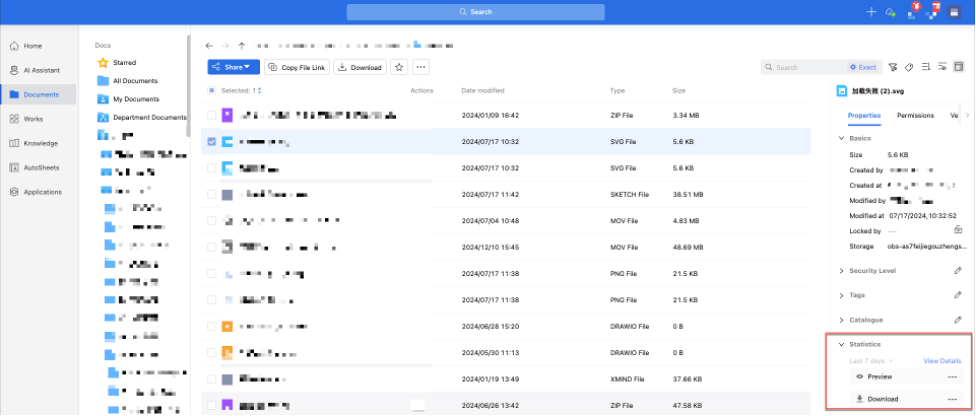This screenshot has width=976, height=416.
Task: Click the tag icon beside search
Action: pyautogui.click(x=909, y=67)
